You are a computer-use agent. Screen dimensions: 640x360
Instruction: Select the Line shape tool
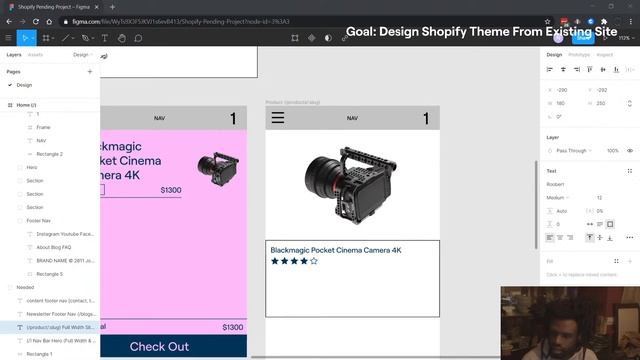pos(65,38)
